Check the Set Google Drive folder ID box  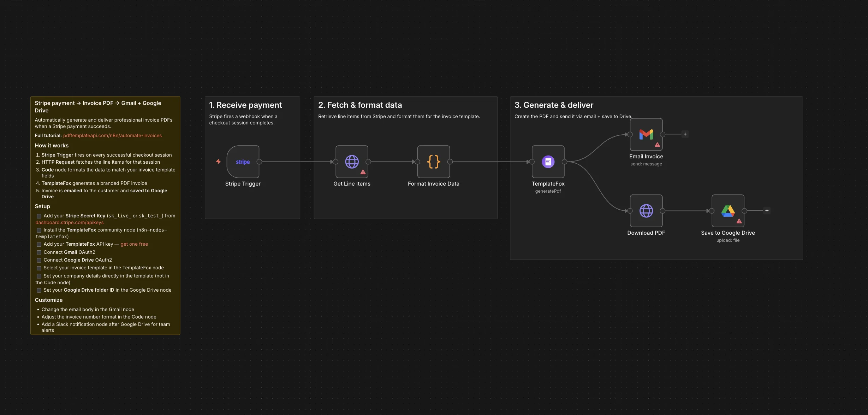pyautogui.click(x=39, y=290)
